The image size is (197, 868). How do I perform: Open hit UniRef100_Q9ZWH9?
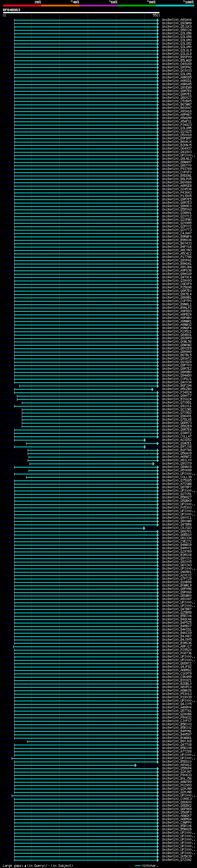pos(177,23)
